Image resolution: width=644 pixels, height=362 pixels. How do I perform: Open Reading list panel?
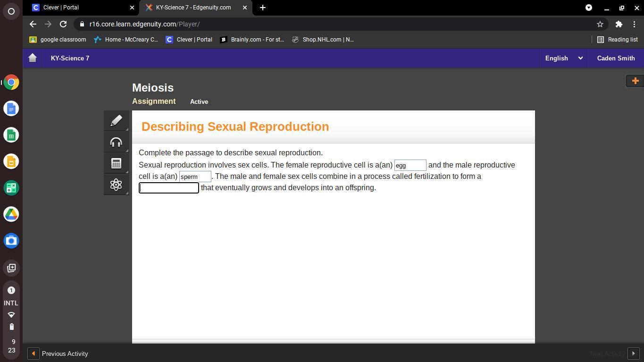point(618,40)
